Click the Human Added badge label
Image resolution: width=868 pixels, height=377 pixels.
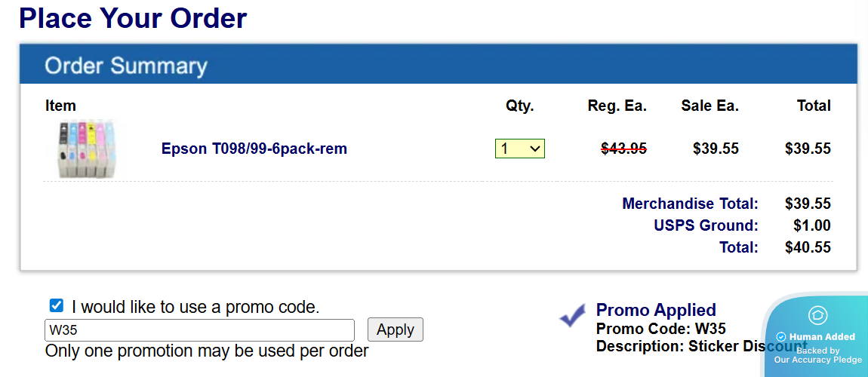[x=822, y=337]
